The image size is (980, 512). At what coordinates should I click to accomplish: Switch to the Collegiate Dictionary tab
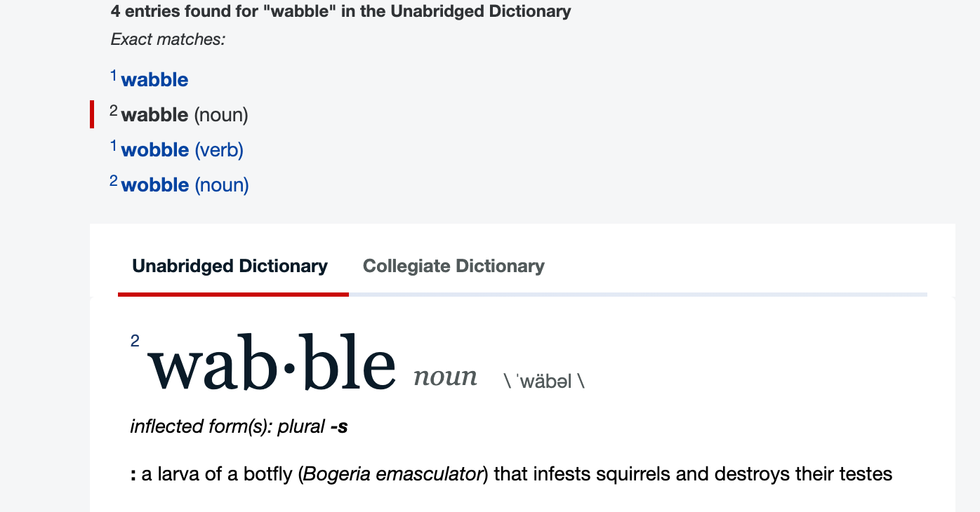(x=453, y=266)
